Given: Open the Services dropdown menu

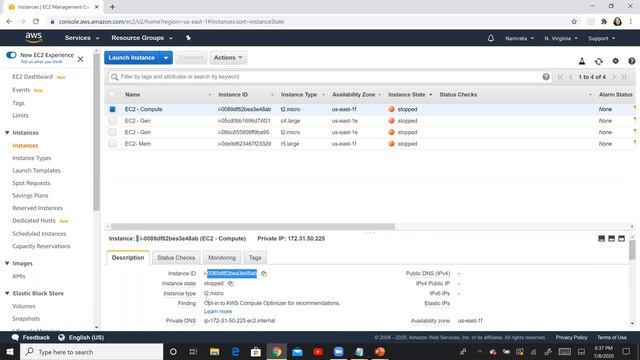Looking at the screenshot, I should pyautogui.click(x=82, y=38).
